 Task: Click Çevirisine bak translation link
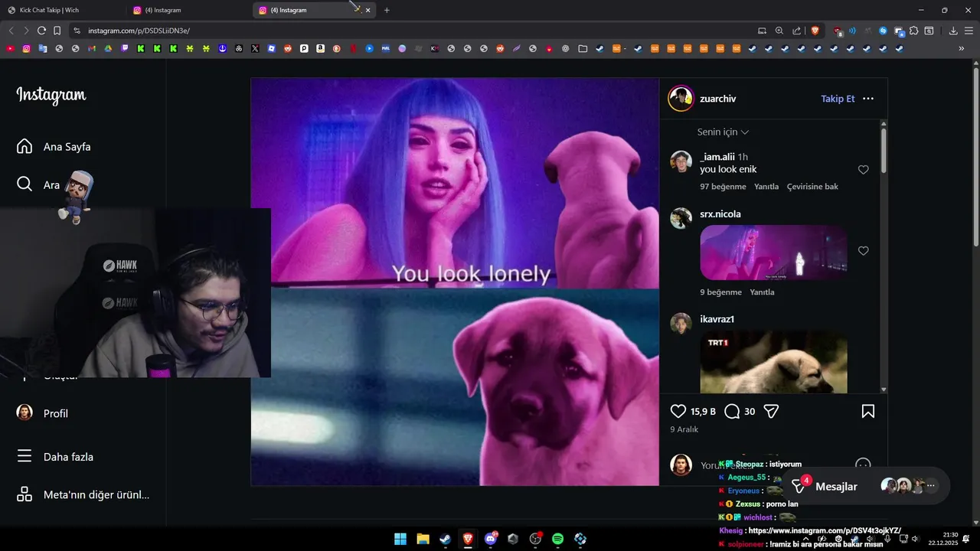pyautogui.click(x=812, y=187)
